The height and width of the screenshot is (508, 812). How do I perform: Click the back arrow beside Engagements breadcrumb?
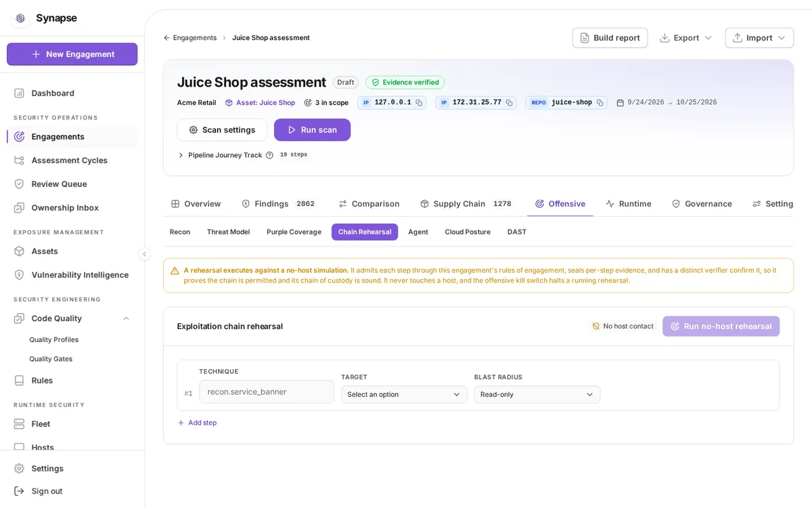pyautogui.click(x=166, y=38)
